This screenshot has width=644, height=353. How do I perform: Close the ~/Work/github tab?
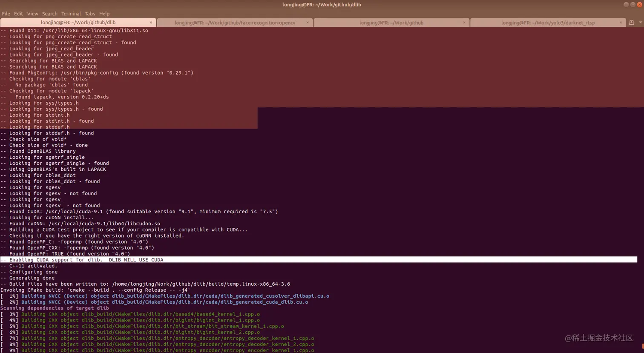pyautogui.click(x=464, y=22)
